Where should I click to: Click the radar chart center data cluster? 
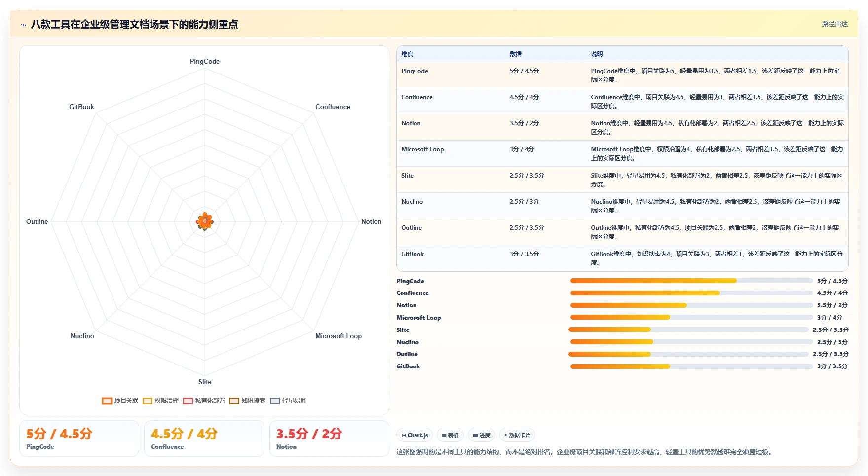[205, 221]
